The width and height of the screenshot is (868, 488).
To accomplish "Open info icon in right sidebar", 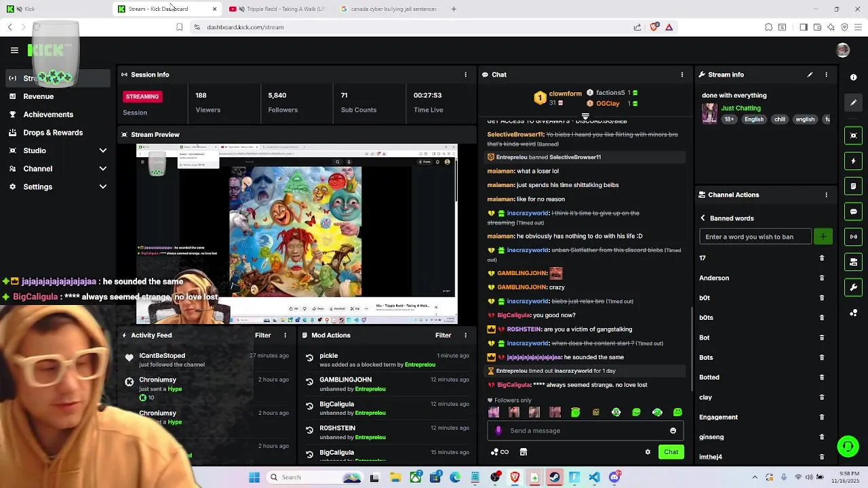I will click(854, 77).
